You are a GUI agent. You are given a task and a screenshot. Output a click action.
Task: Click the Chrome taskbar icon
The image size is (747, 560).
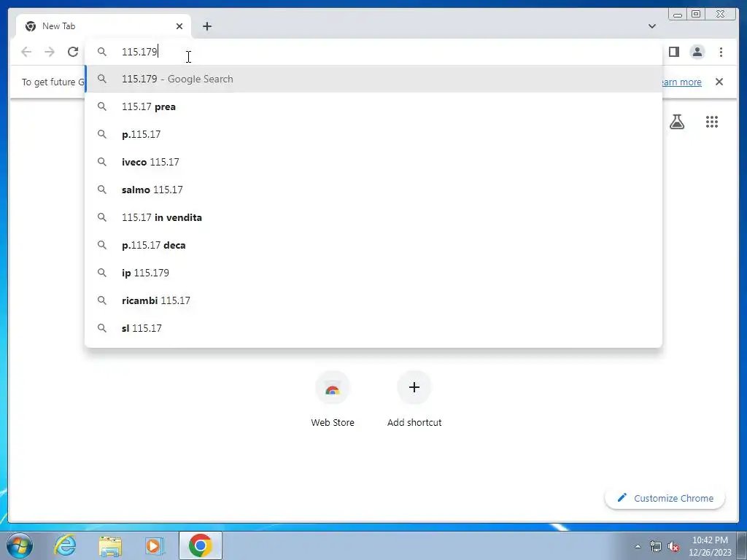click(x=201, y=545)
